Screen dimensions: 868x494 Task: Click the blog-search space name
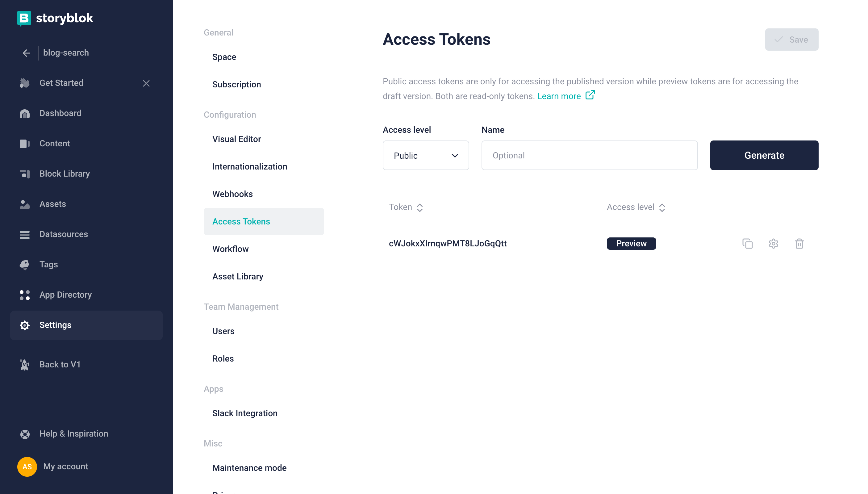click(66, 53)
